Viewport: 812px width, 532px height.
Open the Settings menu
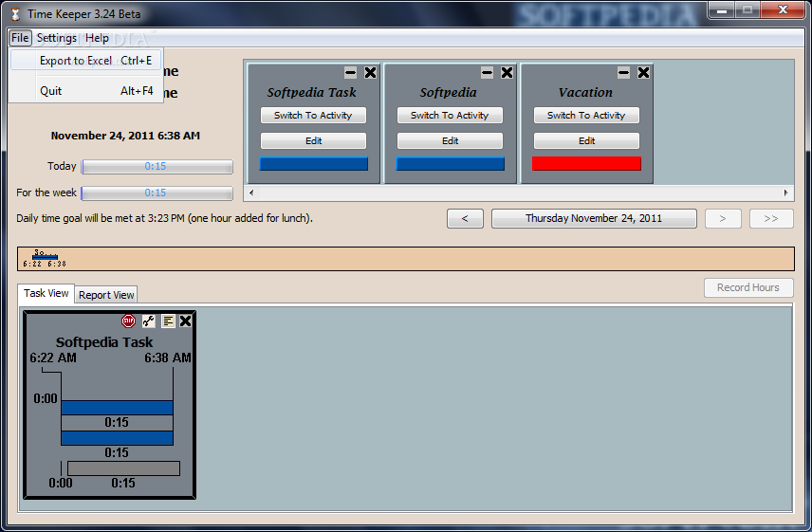[57, 38]
